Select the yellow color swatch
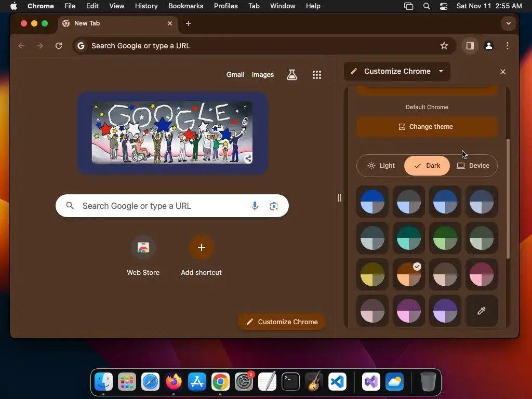This screenshot has width=532, height=399. click(x=372, y=274)
